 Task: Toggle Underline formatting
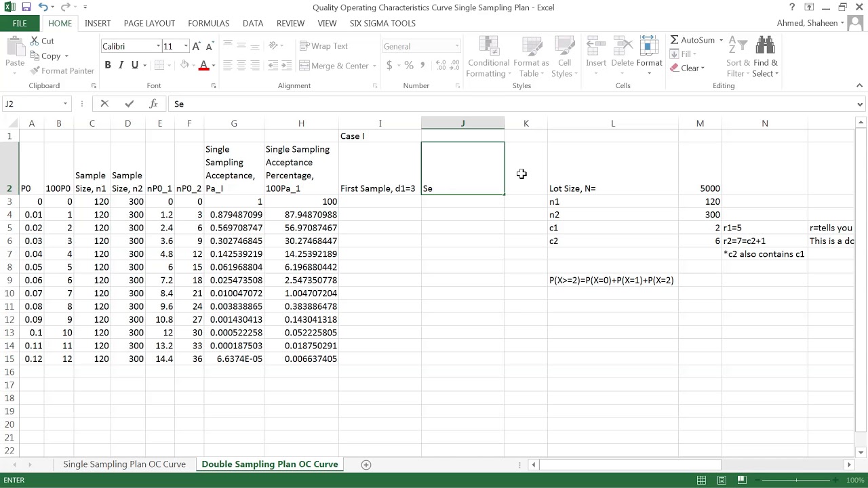point(135,65)
